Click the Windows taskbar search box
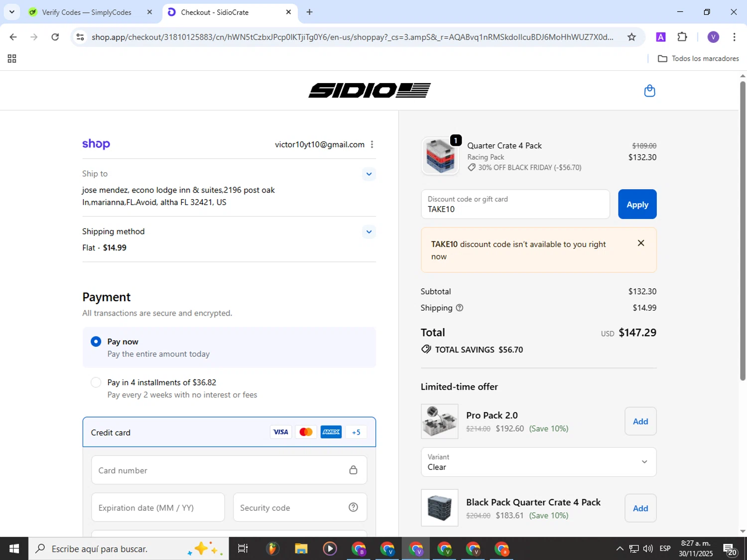This screenshot has height=560, width=747. 128,549
